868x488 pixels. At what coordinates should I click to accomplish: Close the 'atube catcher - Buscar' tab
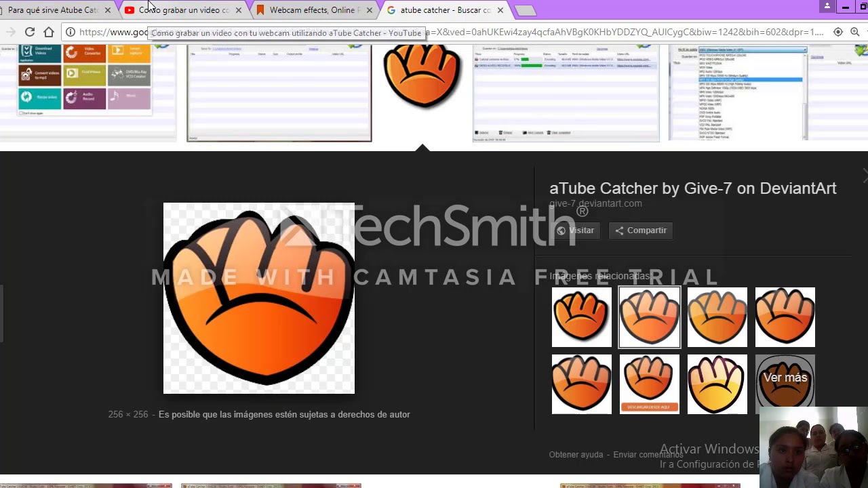click(x=500, y=10)
